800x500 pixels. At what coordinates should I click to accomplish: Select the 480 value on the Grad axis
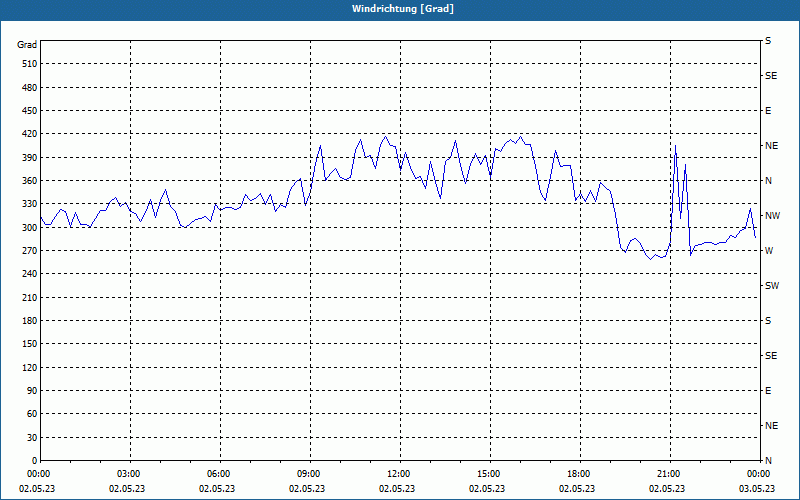click(30, 87)
